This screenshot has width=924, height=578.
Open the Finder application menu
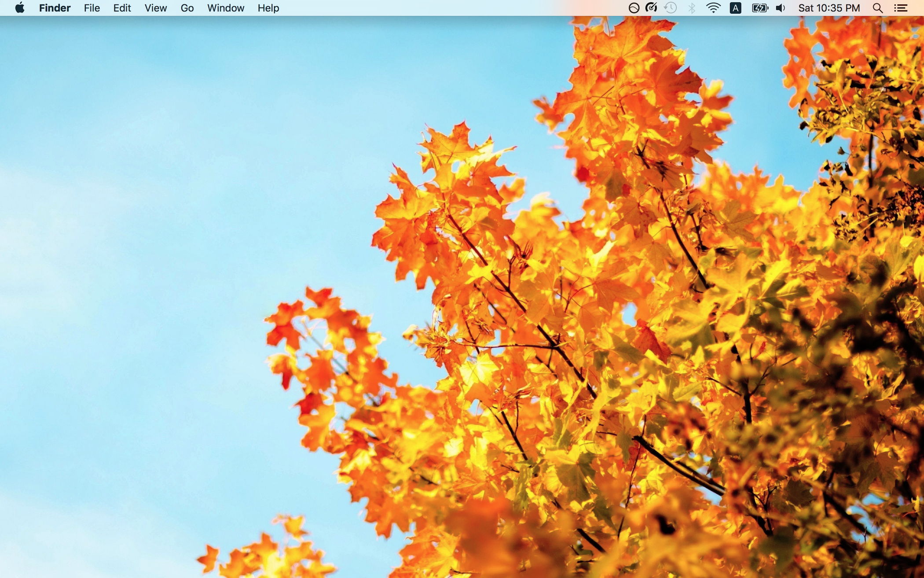55,8
